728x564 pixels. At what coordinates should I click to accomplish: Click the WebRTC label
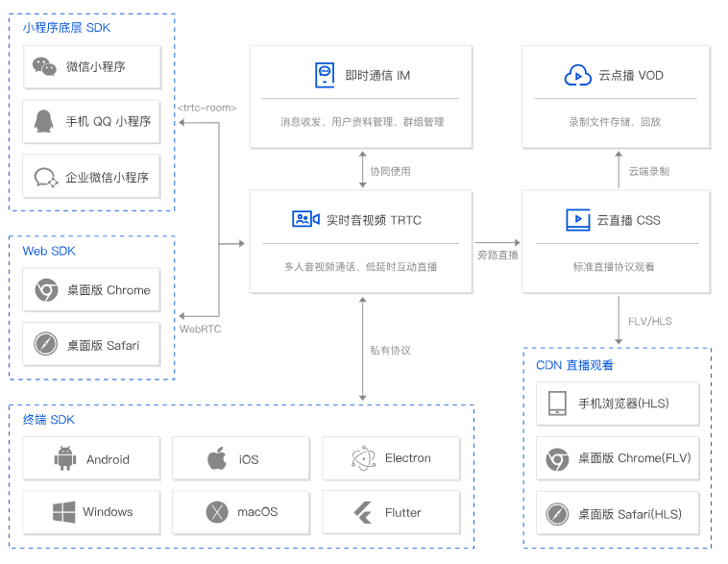click(x=200, y=329)
